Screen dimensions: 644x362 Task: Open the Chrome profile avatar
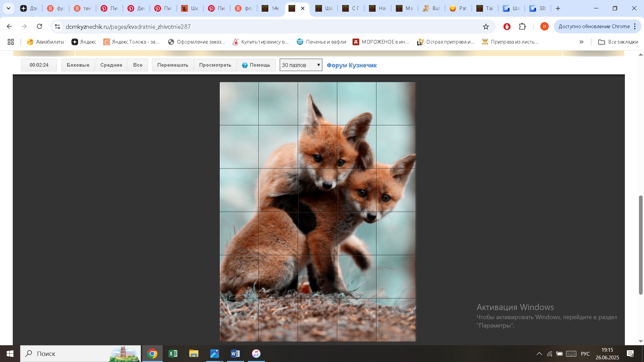pyautogui.click(x=544, y=26)
